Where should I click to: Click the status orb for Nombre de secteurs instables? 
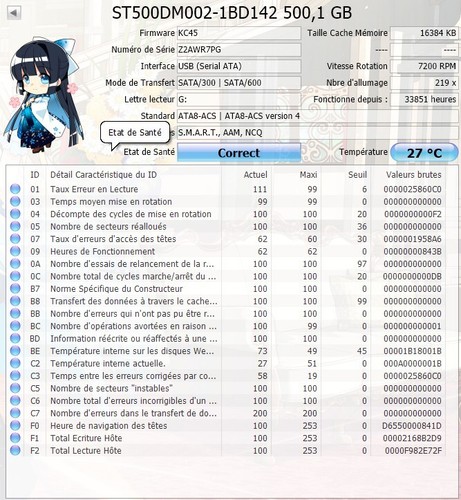coord(15,388)
